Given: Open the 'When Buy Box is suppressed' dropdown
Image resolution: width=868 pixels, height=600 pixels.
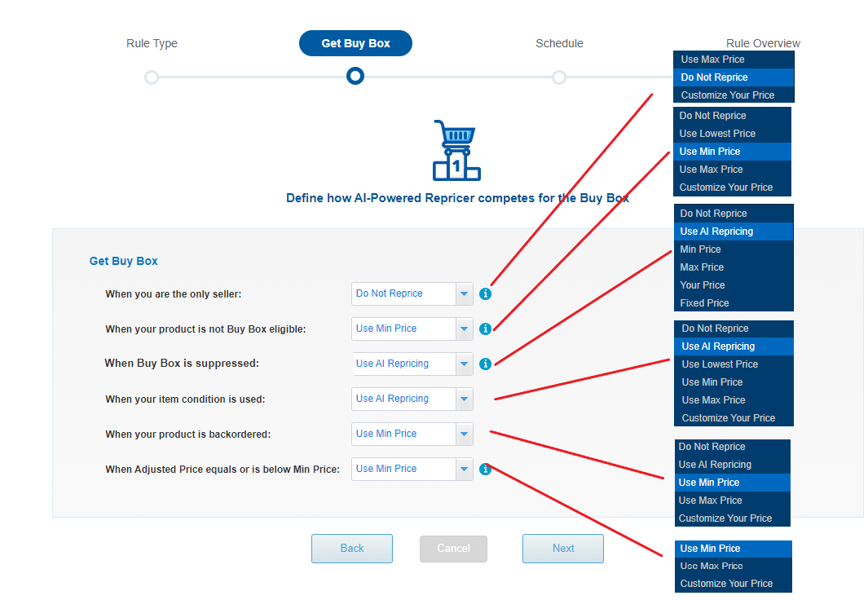Looking at the screenshot, I should (x=412, y=364).
